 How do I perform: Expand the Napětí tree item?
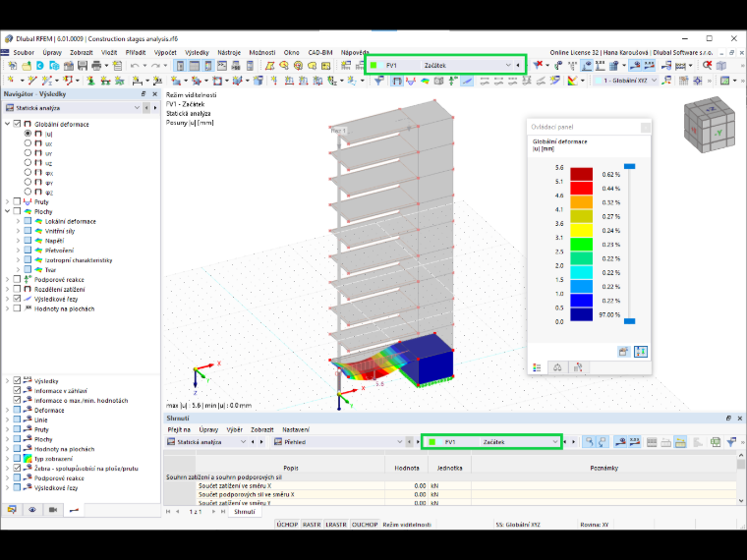click(x=18, y=241)
